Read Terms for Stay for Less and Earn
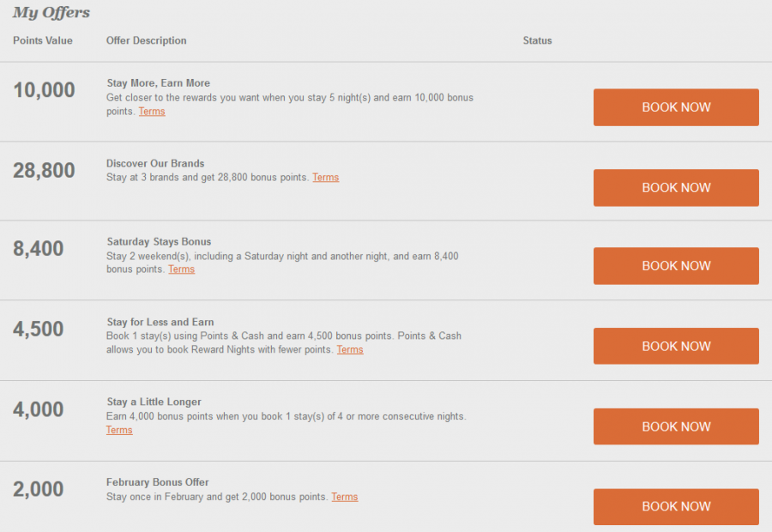This screenshot has width=772, height=532. 350,350
